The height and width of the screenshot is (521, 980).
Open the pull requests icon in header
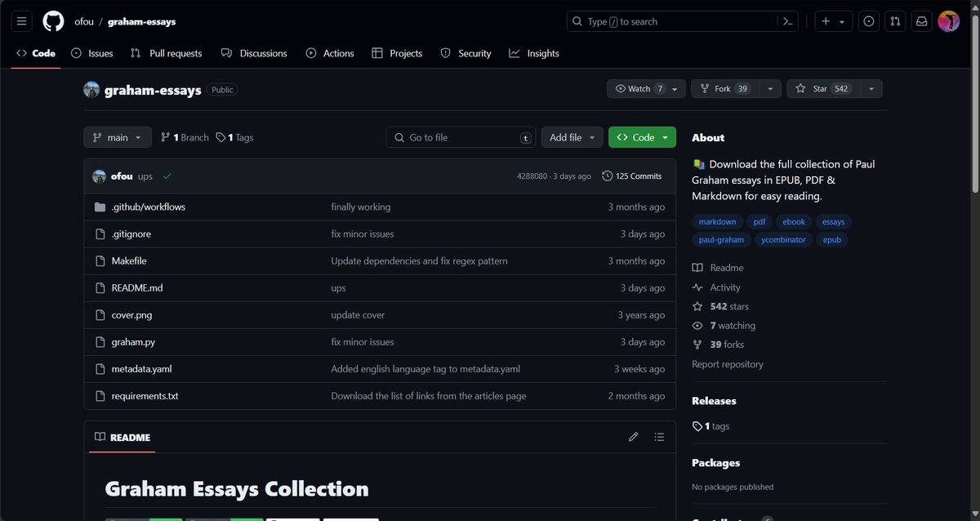click(895, 22)
